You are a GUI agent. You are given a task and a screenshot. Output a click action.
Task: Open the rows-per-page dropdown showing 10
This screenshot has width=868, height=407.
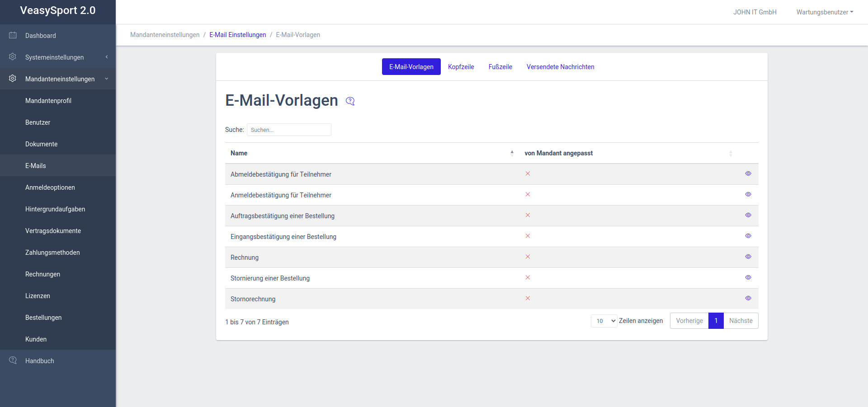point(604,321)
